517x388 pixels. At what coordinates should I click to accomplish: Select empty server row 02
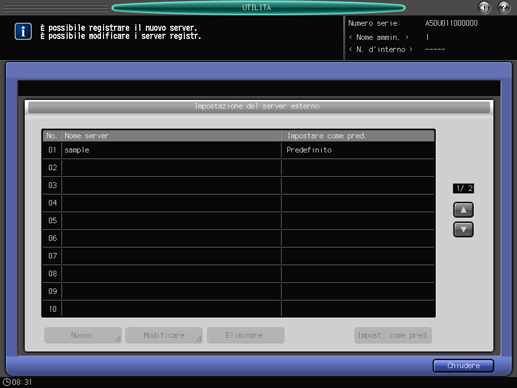(x=239, y=168)
